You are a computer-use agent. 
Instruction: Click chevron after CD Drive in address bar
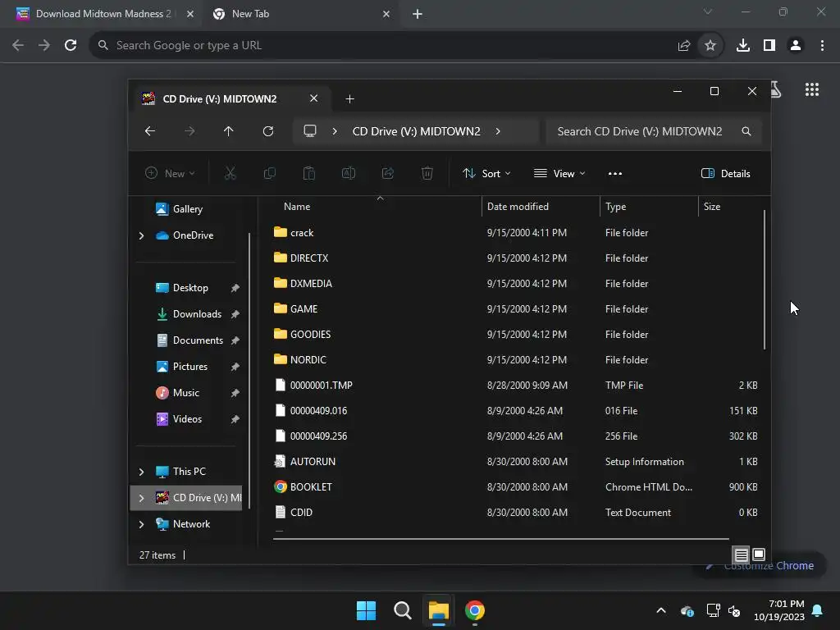[x=498, y=131]
